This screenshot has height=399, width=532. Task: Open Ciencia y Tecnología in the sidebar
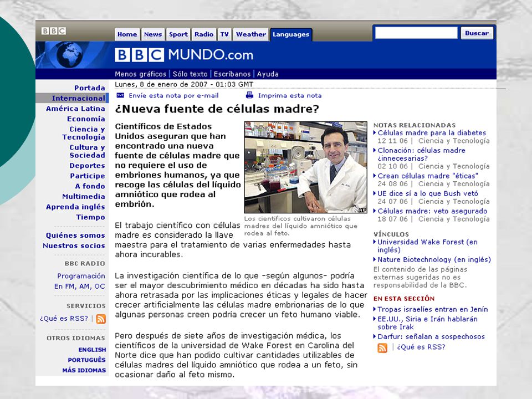(84, 133)
